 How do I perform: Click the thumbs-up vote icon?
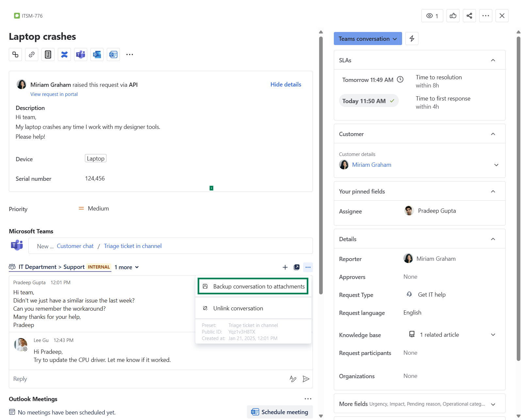[x=453, y=16]
